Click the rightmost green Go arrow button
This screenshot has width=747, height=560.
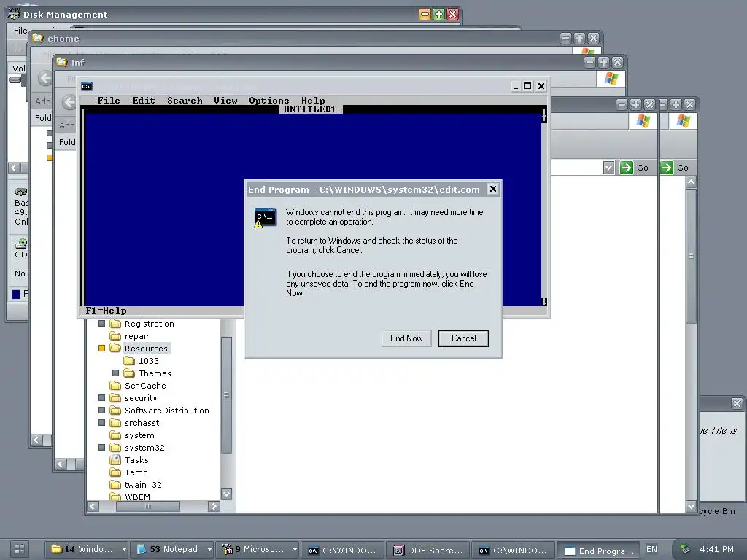click(667, 168)
